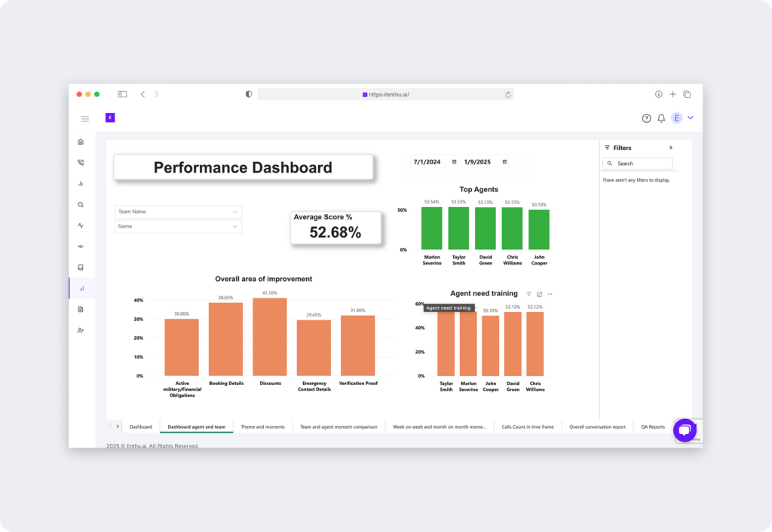Image resolution: width=772 pixels, height=532 pixels.
Task: Click the notification bell icon
Action: (661, 118)
